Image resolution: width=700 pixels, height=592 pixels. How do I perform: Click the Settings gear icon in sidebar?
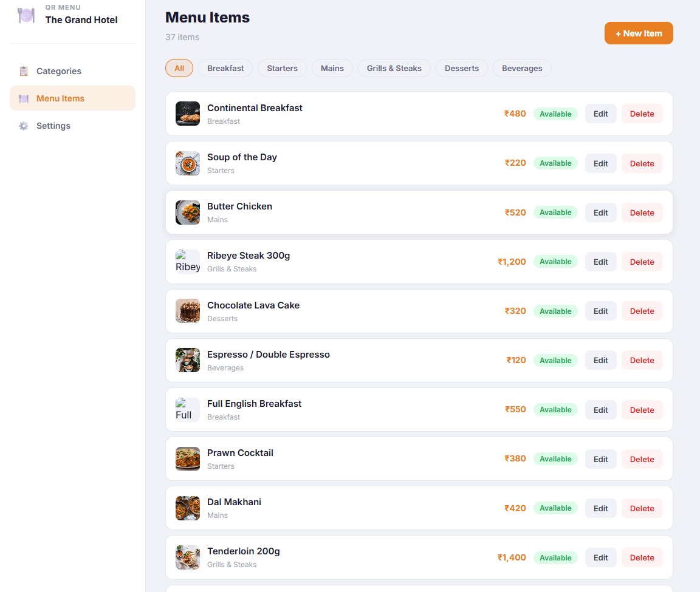coord(24,126)
